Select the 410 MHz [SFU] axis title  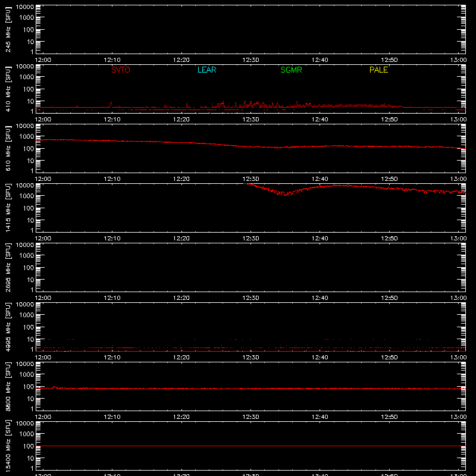point(8,89)
